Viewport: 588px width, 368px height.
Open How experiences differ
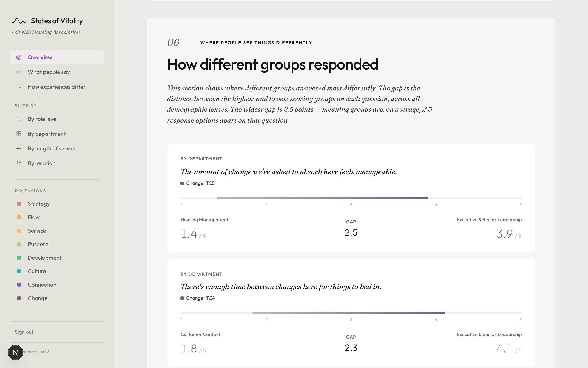point(57,87)
